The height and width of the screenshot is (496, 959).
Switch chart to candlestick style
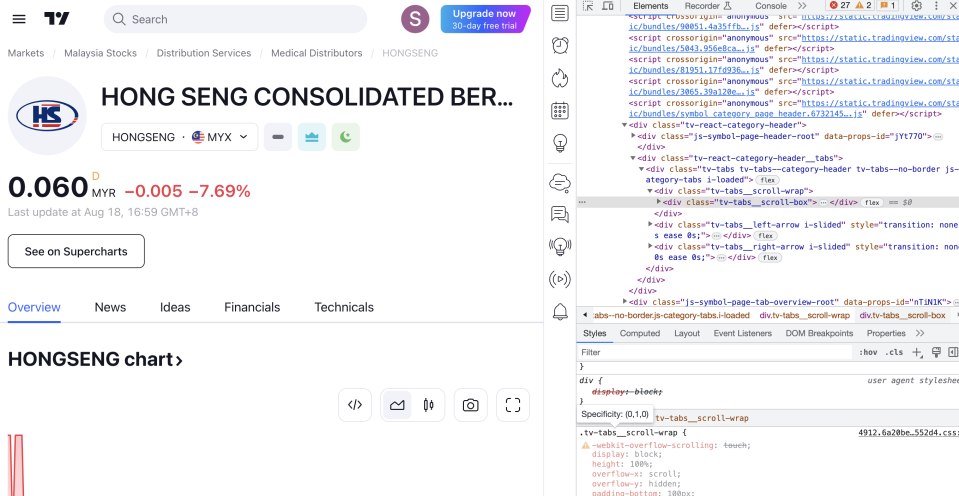coord(428,405)
